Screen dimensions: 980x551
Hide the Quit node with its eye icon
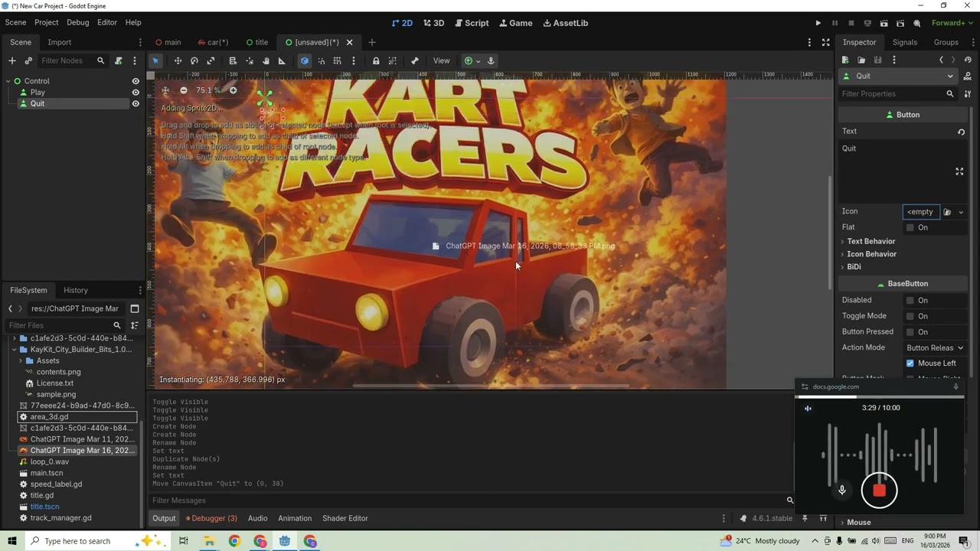136,104
